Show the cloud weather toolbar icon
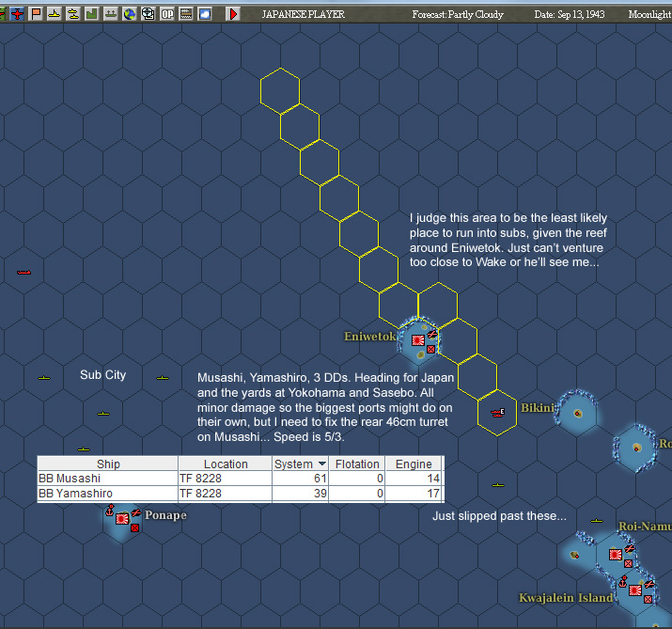Screen dimensions: 672x629 [205, 14]
